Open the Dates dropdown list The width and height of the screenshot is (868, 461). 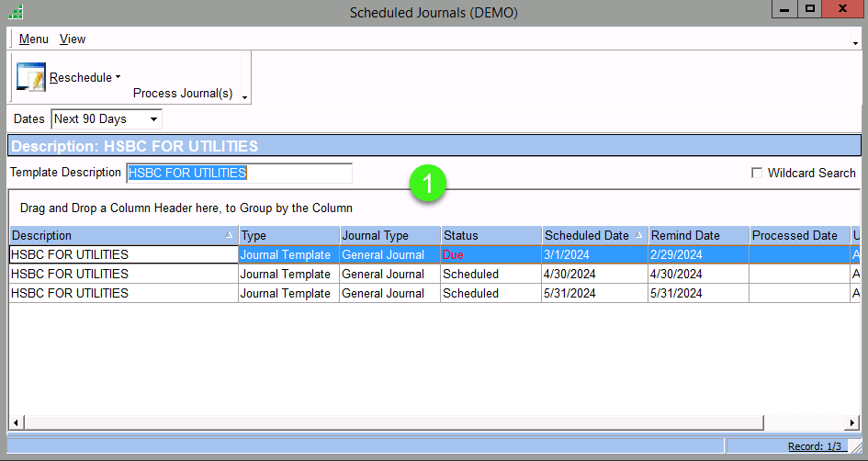pyautogui.click(x=153, y=119)
